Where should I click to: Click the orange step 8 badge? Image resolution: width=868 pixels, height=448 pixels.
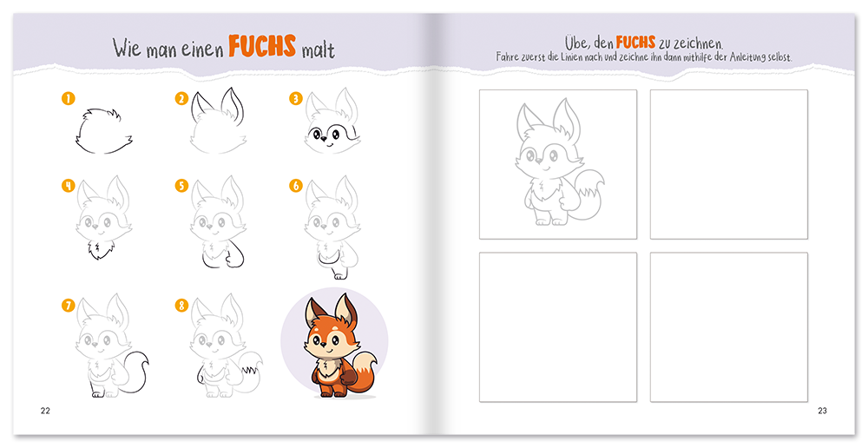click(x=181, y=305)
